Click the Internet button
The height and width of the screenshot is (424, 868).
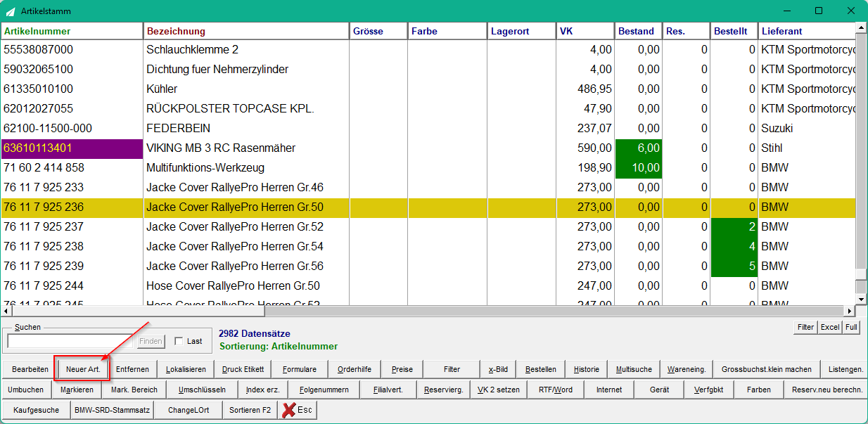click(x=609, y=390)
